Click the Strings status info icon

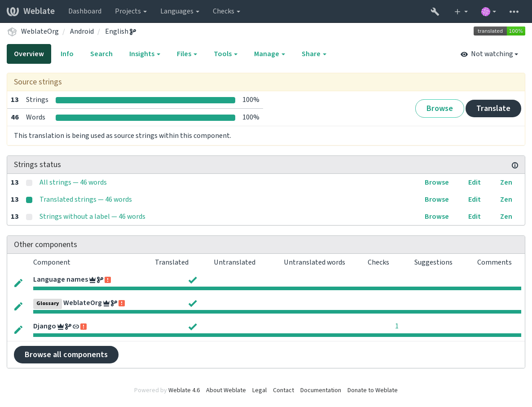point(514,165)
